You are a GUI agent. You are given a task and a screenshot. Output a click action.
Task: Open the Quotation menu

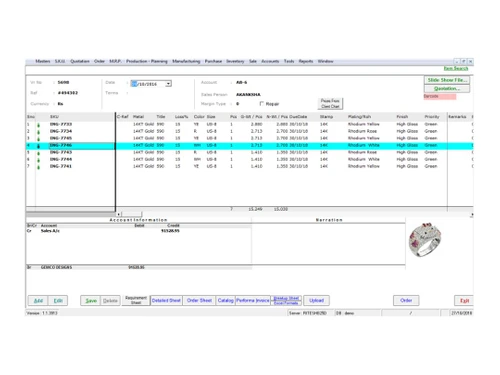click(x=80, y=61)
